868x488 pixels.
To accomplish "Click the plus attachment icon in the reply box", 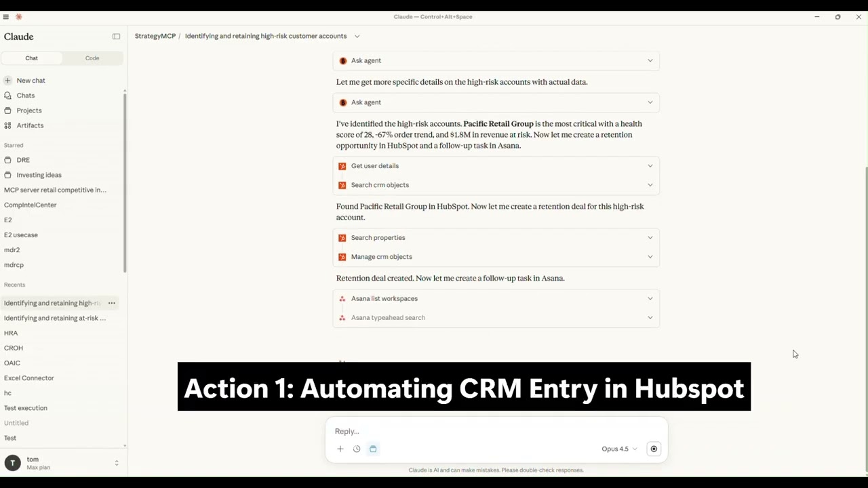I will pyautogui.click(x=340, y=449).
